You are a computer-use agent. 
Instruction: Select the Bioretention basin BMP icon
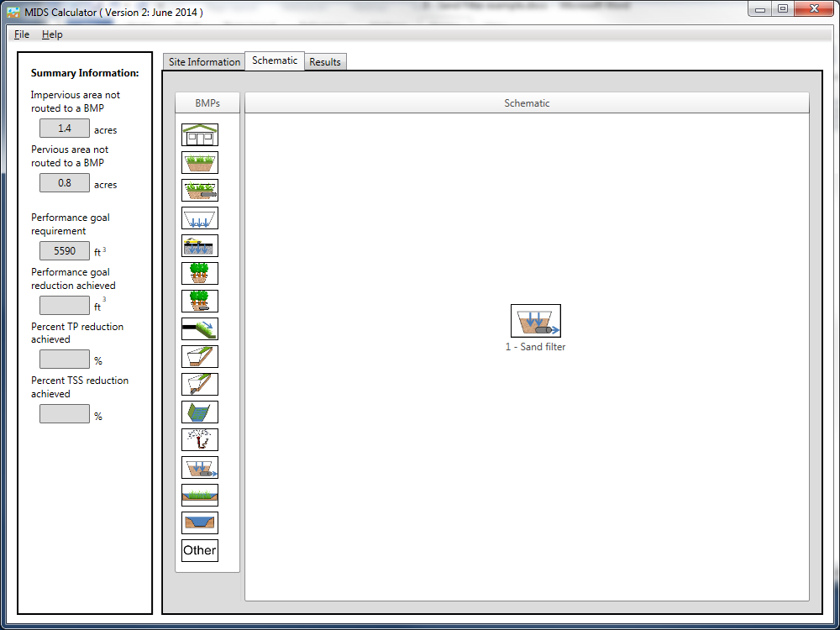click(x=199, y=162)
